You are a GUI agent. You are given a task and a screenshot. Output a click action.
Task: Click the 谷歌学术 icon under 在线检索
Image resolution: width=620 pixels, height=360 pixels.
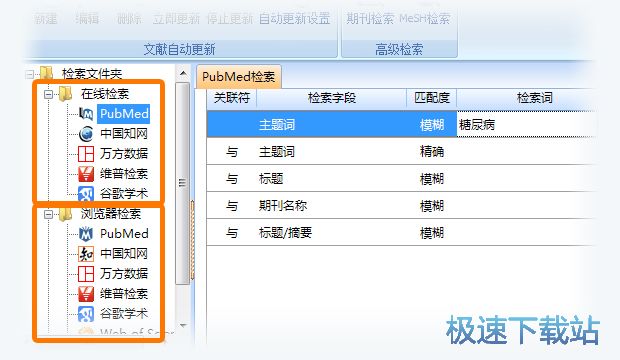(86, 193)
